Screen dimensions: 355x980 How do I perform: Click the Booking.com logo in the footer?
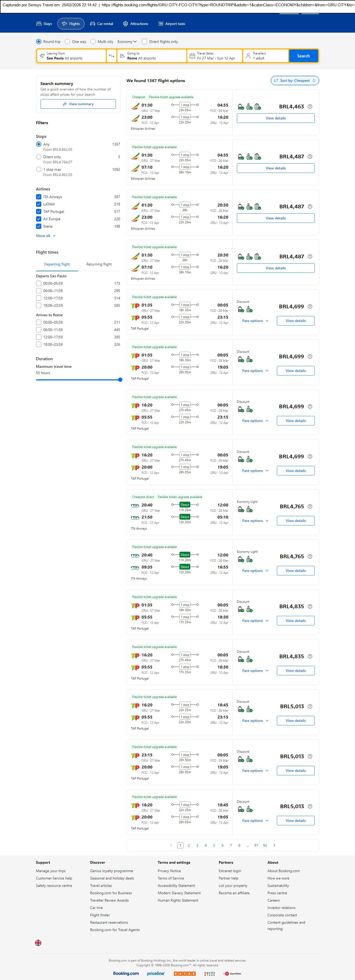coord(126,973)
